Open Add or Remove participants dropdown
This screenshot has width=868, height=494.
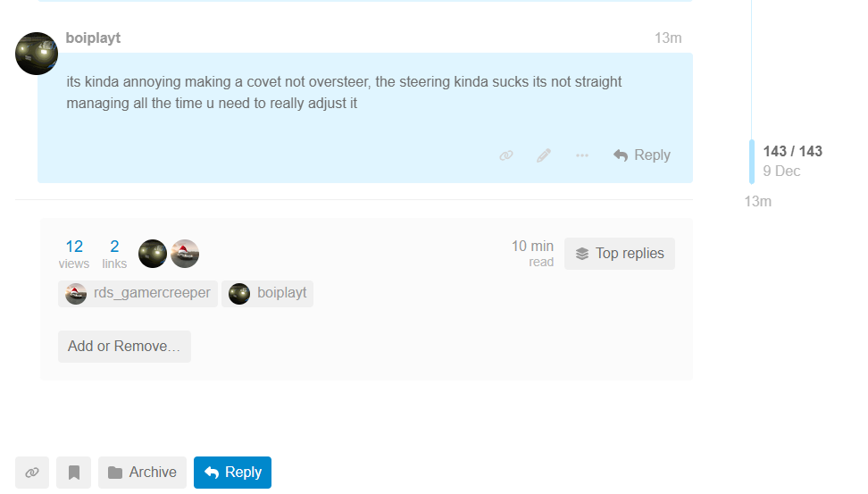tap(124, 347)
